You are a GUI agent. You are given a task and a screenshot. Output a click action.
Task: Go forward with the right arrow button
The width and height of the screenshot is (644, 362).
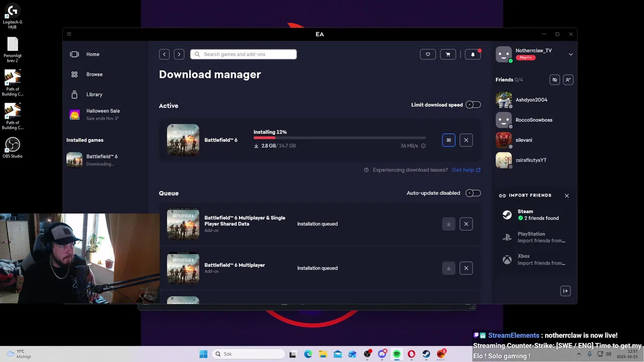(x=179, y=54)
